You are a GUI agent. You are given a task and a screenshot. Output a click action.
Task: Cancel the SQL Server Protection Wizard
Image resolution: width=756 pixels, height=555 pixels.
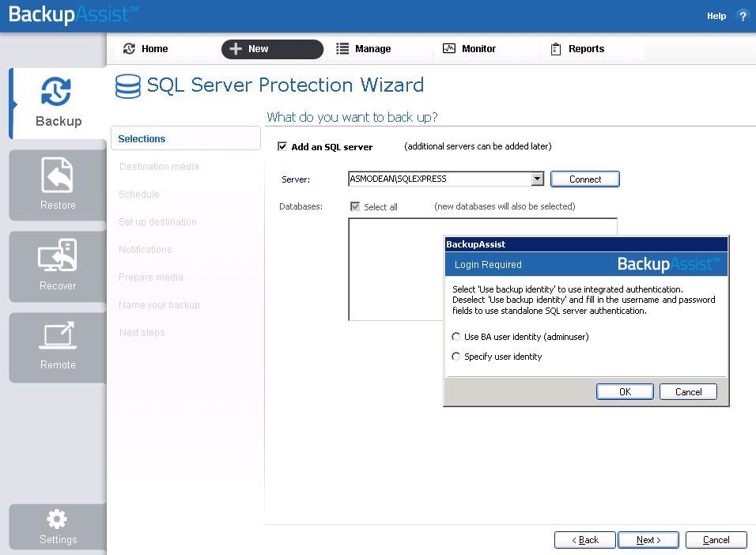point(716,539)
